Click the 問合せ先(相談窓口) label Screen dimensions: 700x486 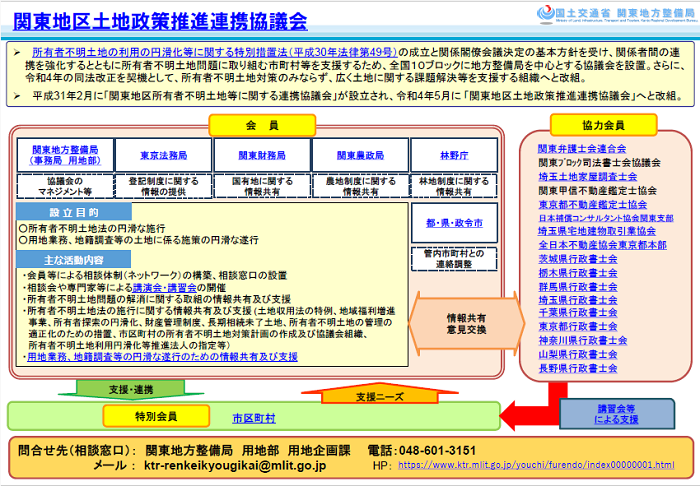click(77, 450)
